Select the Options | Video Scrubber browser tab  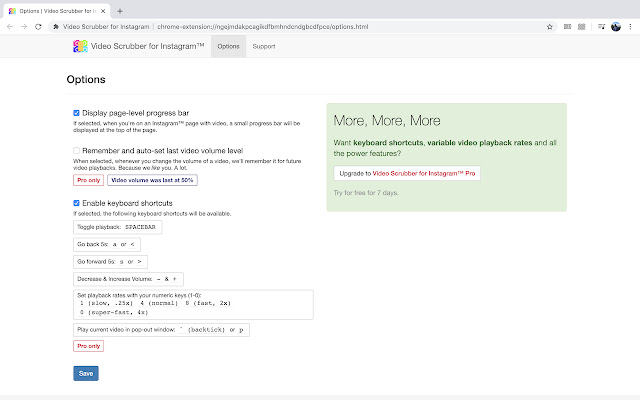point(57,11)
